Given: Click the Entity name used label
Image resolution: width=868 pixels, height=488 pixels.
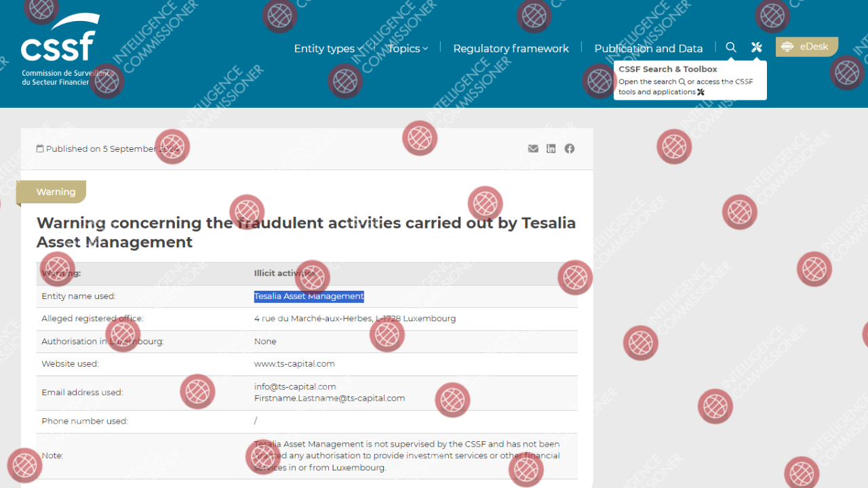Looking at the screenshot, I should click(79, 296).
